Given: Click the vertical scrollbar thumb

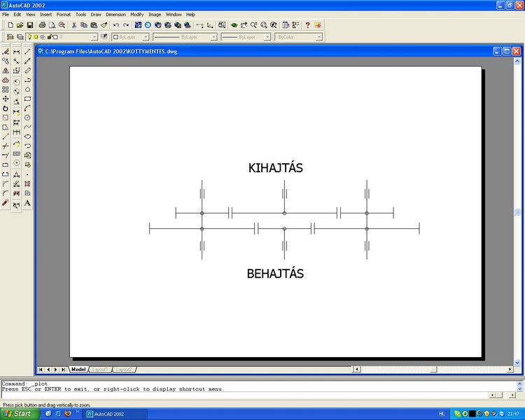Looking at the screenshot, I should tap(517, 212).
